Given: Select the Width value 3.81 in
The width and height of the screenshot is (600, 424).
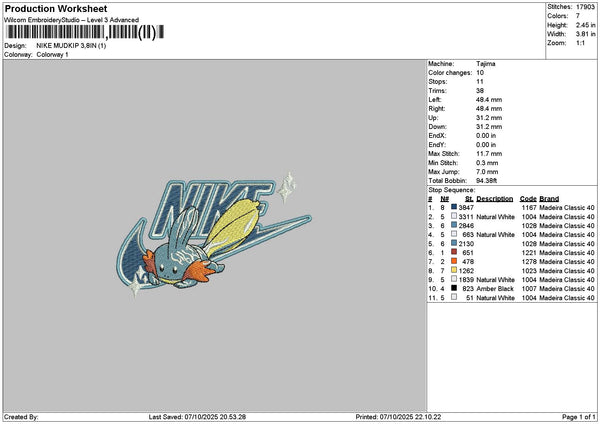Looking at the screenshot, I should click(585, 34).
